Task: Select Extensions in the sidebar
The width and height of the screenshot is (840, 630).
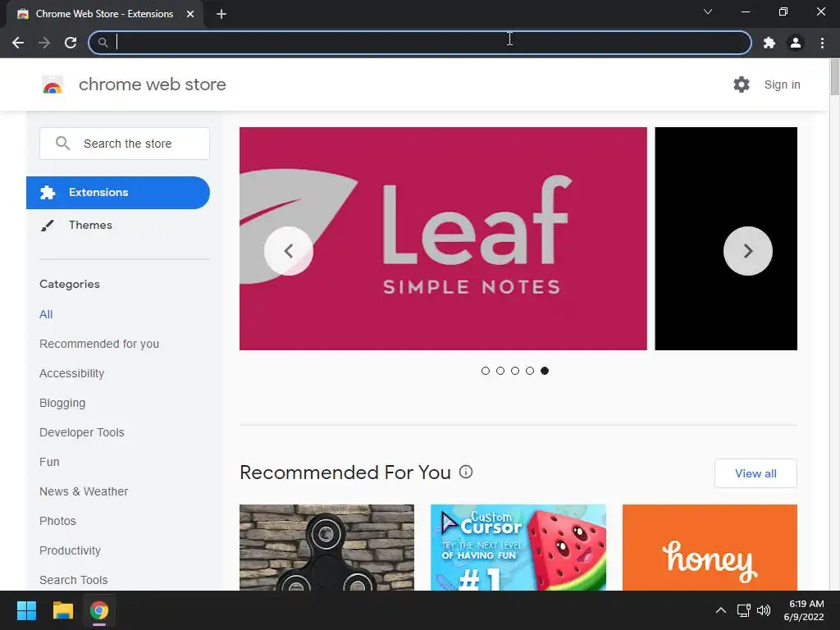Action: [118, 192]
